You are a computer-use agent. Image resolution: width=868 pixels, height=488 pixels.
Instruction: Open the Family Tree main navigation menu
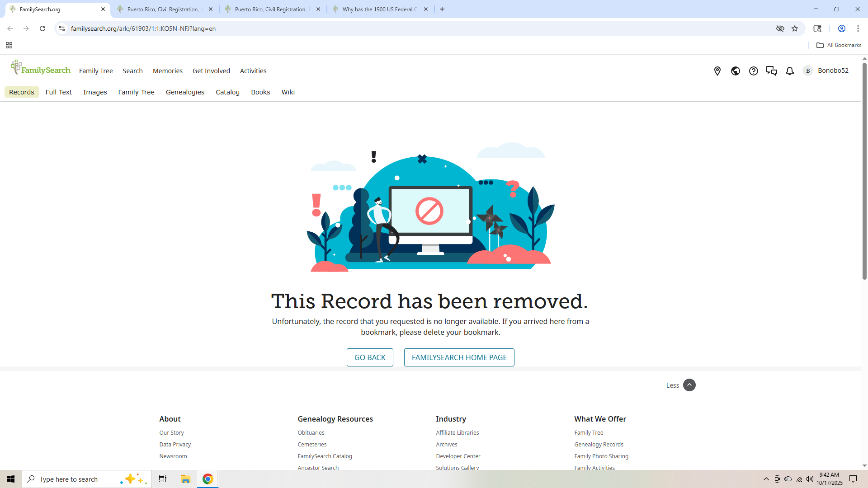[96, 71]
